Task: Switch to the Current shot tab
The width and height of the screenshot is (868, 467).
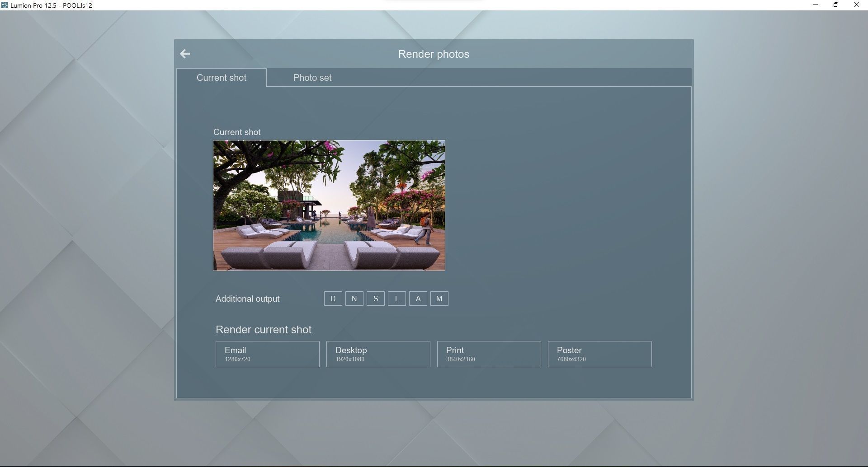Action: click(x=222, y=78)
